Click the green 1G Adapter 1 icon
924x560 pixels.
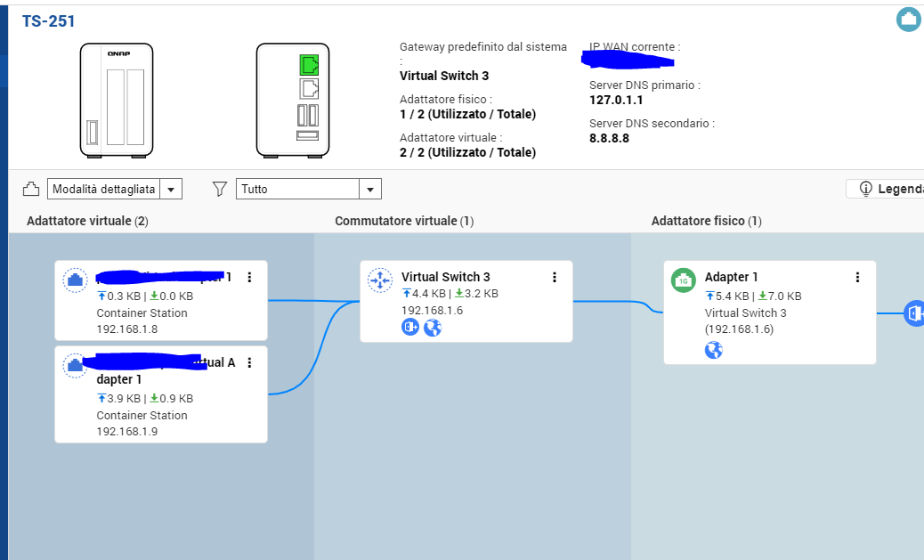tap(683, 280)
